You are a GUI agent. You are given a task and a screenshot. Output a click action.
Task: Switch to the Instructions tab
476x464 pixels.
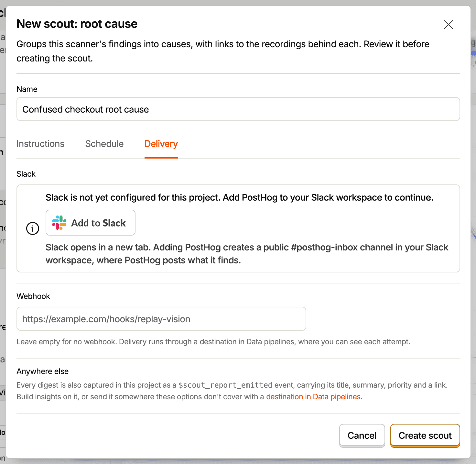click(x=40, y=144)
